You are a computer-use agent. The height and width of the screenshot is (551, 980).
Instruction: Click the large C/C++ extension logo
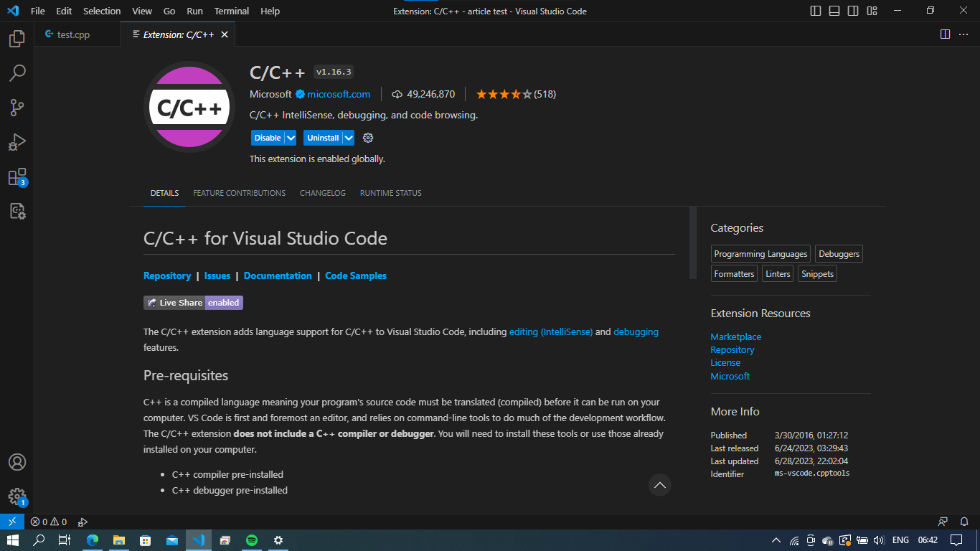click(x=189, y=107)
